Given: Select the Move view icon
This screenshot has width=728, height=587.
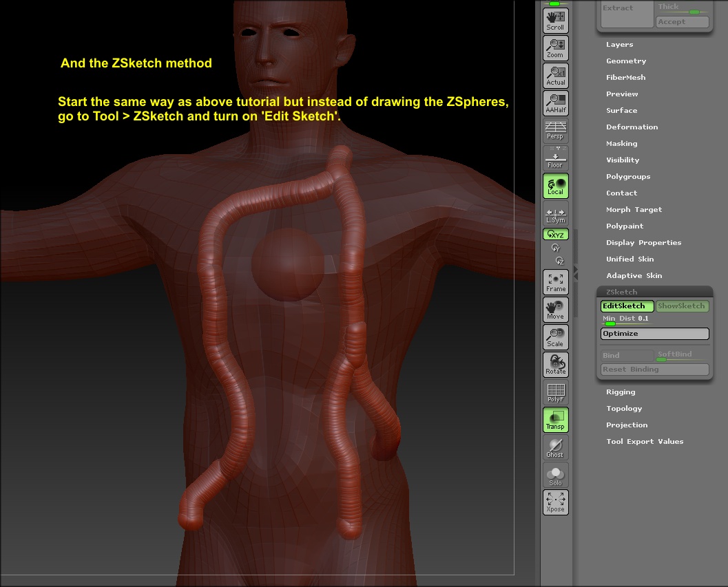Looking at the screenshot, I should 555,310.
